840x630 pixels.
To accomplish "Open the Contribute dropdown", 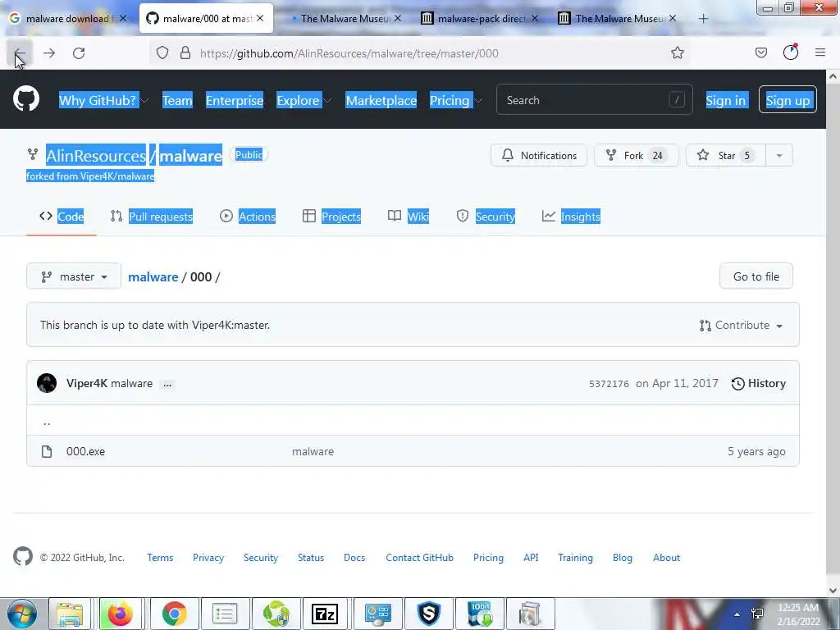I will (742, 325).
